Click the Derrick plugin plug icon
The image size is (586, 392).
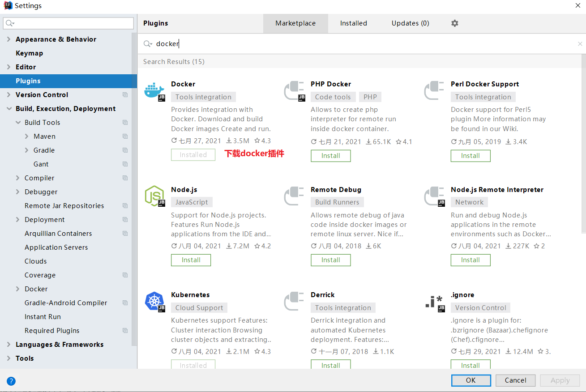[295, 302]
